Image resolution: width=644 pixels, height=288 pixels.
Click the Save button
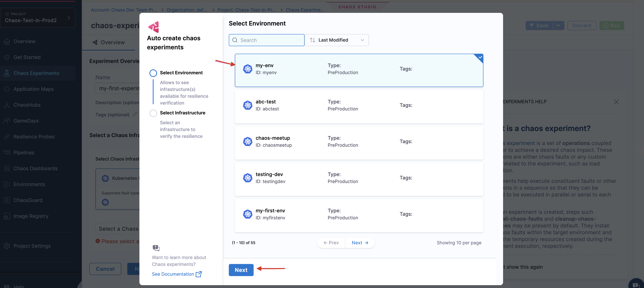click(539, 26)
